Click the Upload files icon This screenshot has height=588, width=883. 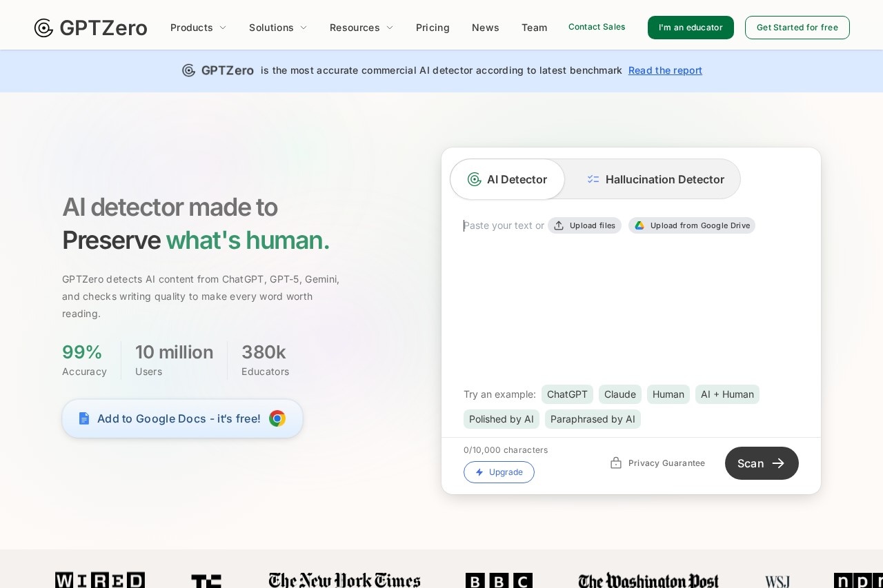click(559, 225)
